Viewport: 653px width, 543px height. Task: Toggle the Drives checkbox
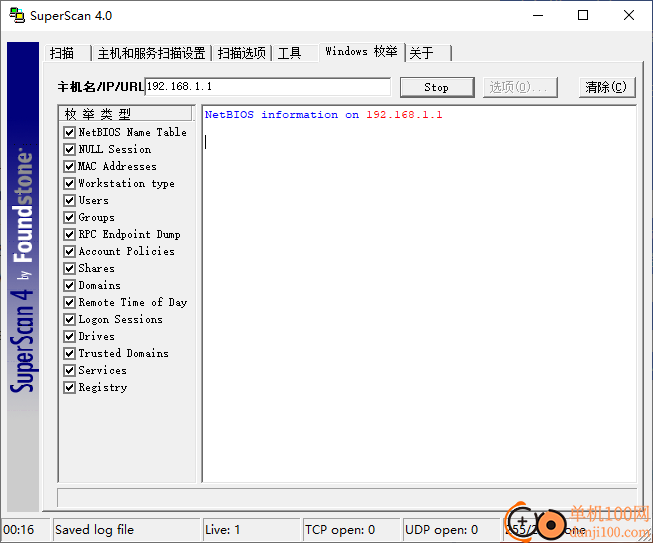click(70, 336)
